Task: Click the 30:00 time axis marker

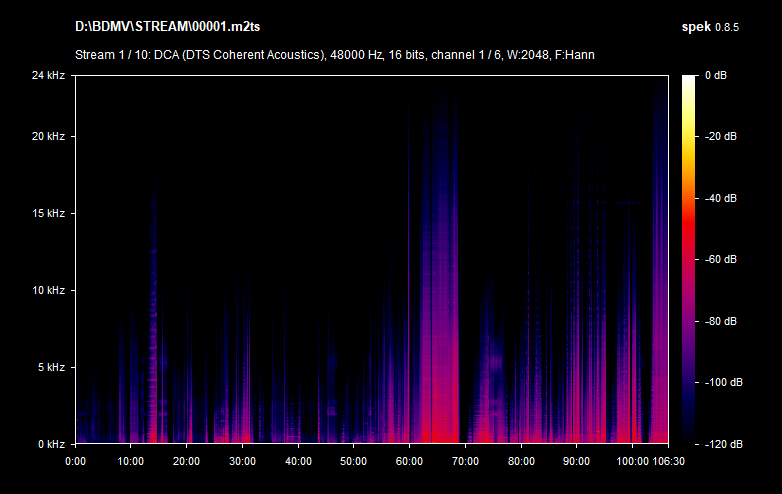Action: click(241, 462)
